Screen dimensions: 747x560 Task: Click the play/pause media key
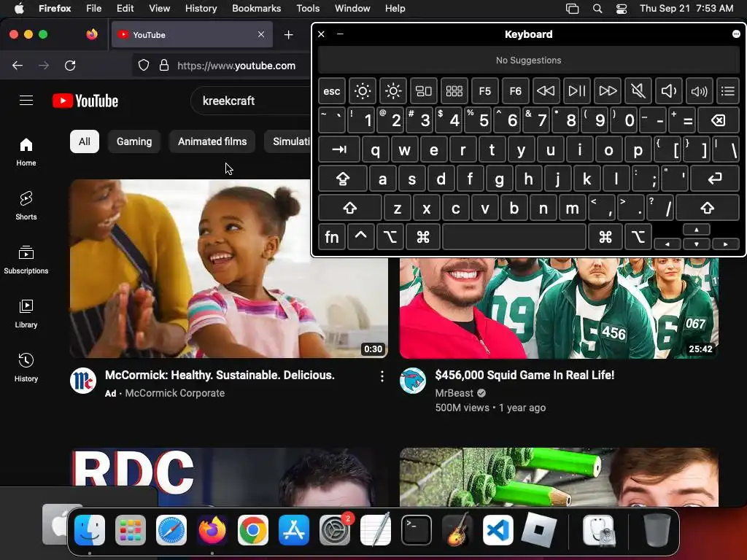pyautogui.click(x=576, y=91)
